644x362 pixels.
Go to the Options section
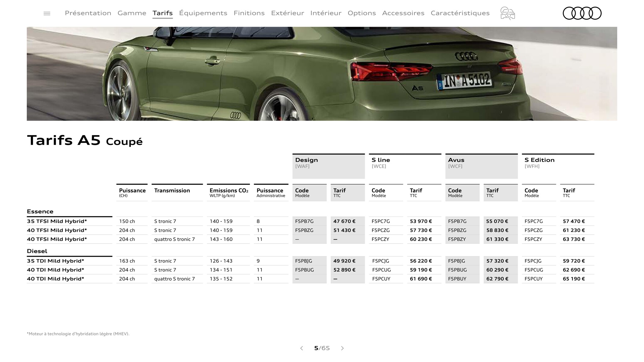(x=362, y=13)
